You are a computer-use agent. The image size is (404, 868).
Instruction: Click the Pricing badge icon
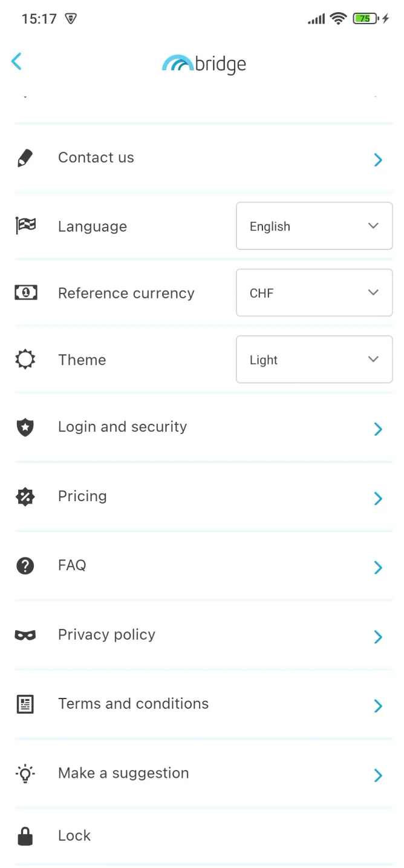[x=25, y=496]
